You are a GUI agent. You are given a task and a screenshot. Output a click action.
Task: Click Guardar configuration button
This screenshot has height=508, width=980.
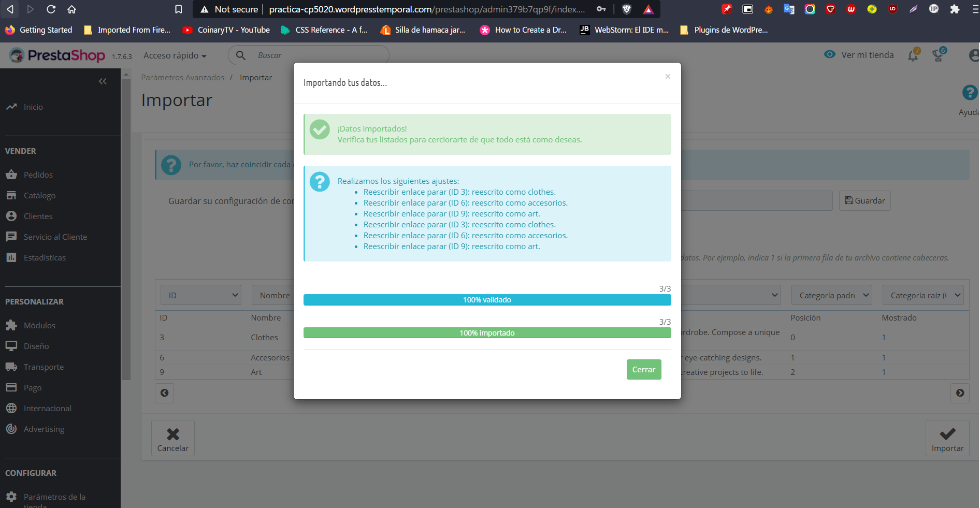click(x=865, y=200)
